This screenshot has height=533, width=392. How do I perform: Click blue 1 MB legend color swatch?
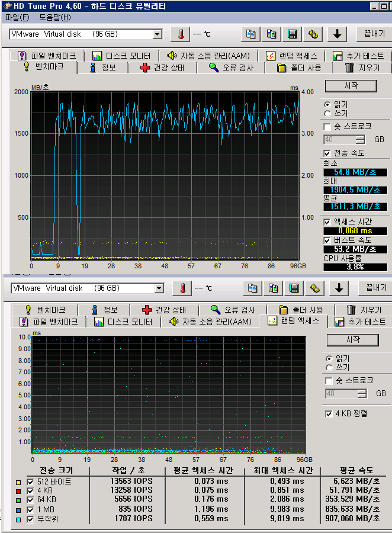click(x=18, y=510)
